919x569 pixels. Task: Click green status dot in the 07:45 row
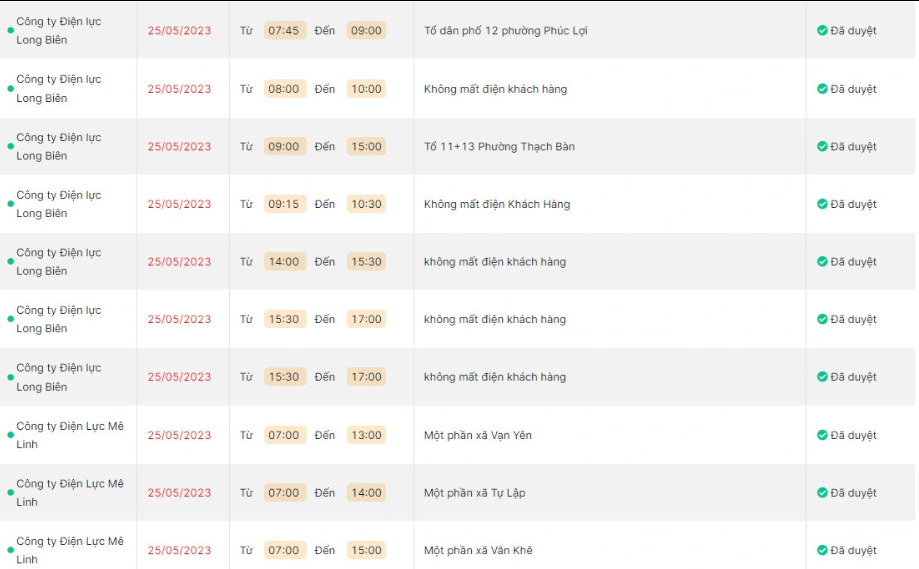click(x=11, y=31)
